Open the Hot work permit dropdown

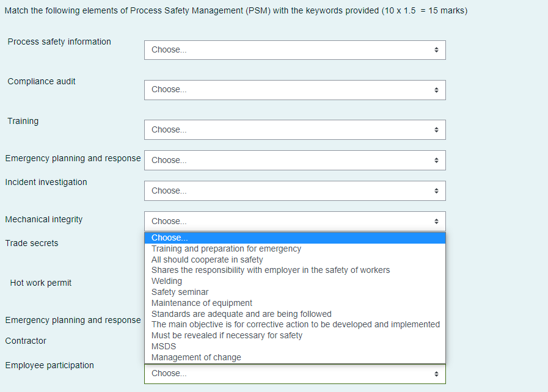[x=295, y=283]
